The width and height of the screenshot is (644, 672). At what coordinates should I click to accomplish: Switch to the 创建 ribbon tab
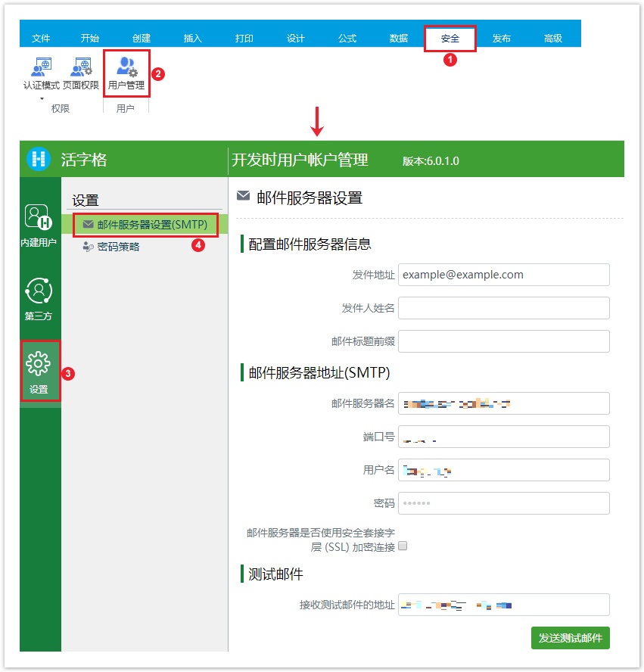[142, 38]
